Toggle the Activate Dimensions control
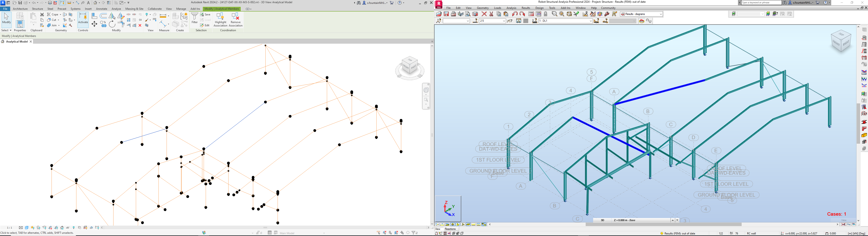 click(x=83, y=20)
